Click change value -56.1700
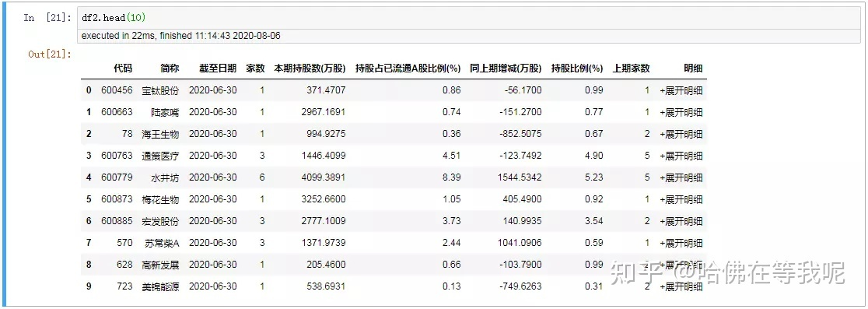The height and width of the screenshot is (309, 868). [x=523, y=90]
